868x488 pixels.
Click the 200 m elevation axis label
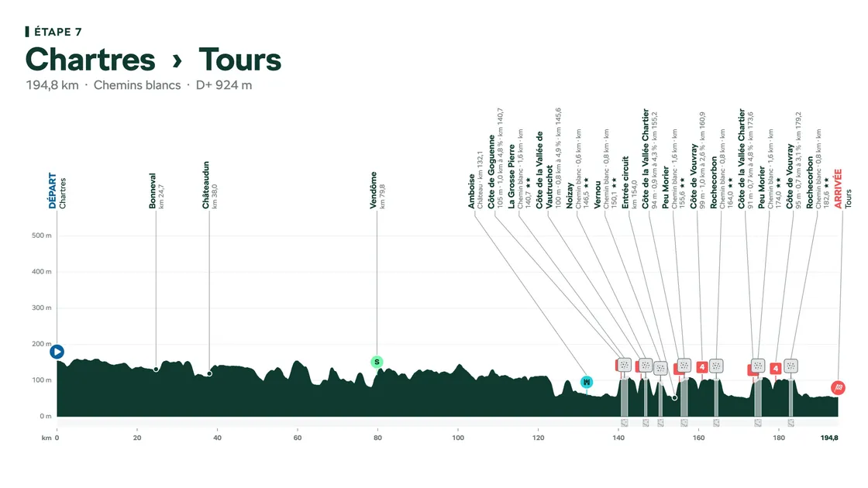click(42, 344)
